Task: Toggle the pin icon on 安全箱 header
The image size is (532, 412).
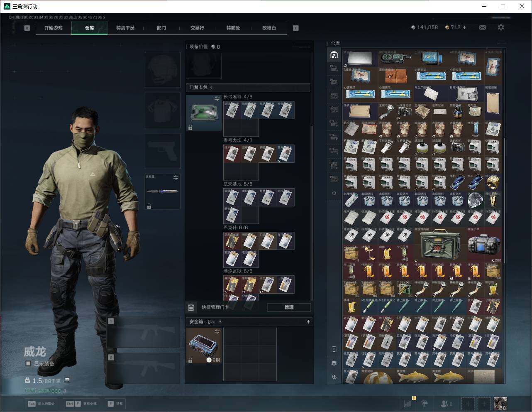Action: (x=308, y=322)
